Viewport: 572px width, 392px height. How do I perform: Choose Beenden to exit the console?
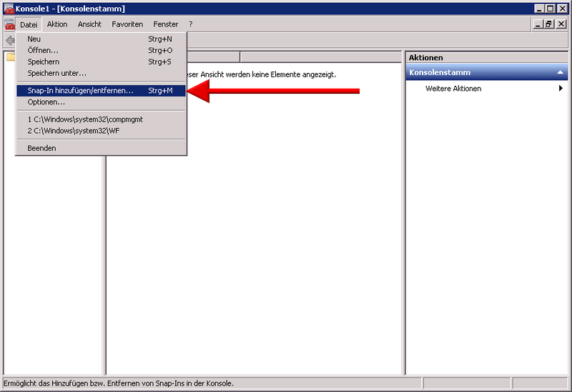pyautogui.click(x=41, y=148)
